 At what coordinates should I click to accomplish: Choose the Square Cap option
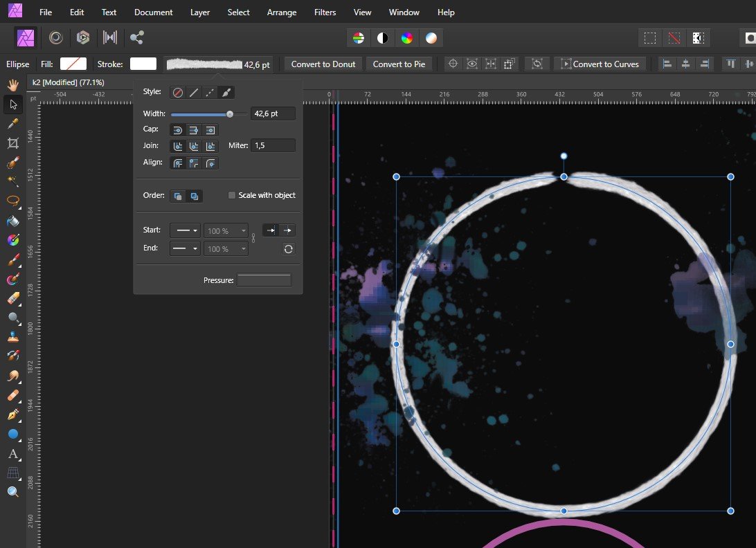click(210, 130)
